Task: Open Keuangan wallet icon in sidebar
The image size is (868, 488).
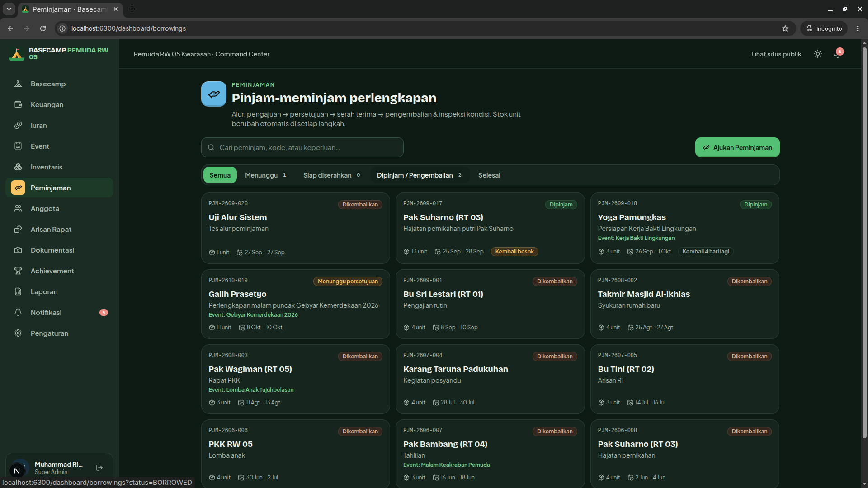Action: [x=18, y=105]
